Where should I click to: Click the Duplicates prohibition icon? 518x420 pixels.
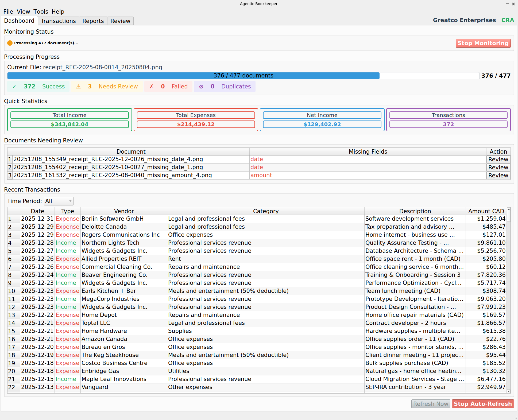[201, 86]
